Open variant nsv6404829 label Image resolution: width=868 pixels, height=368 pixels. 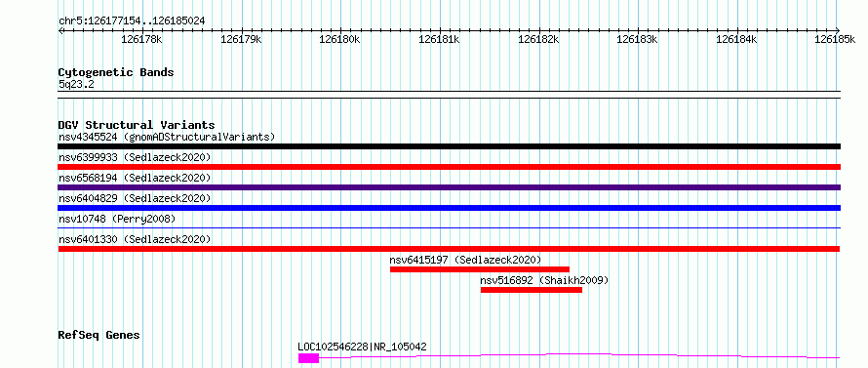[135, 198]
